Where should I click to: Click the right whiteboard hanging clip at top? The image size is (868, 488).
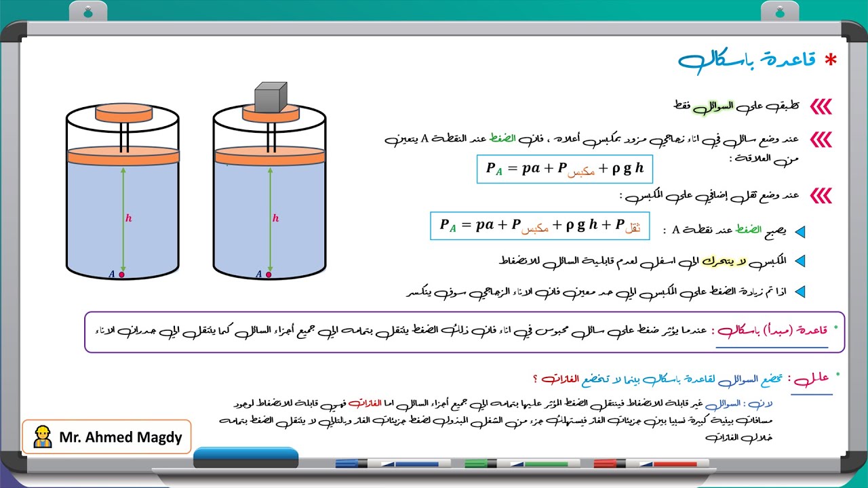pos(779,12)
